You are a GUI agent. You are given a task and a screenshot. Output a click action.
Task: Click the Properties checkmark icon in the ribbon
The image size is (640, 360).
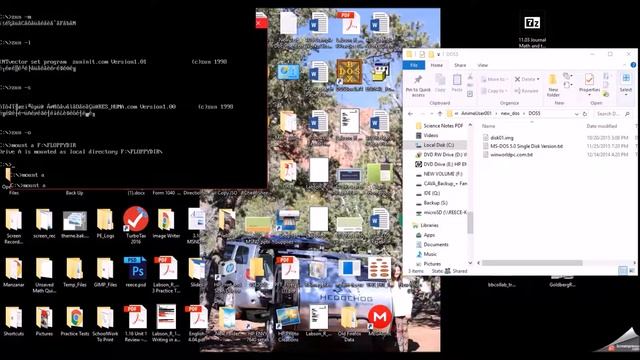pyautogui.click(x=589, y=79)
